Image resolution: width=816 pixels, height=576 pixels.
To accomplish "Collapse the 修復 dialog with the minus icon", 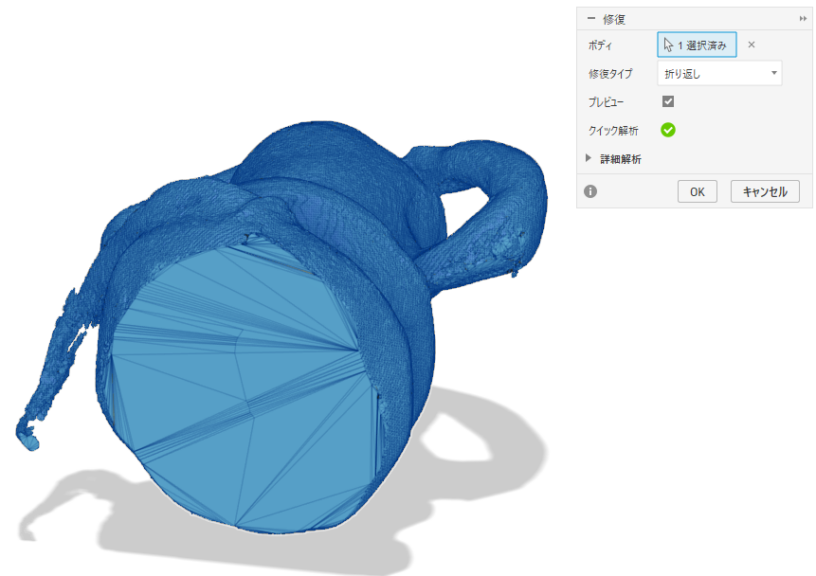I will click(x=590, y=19).
